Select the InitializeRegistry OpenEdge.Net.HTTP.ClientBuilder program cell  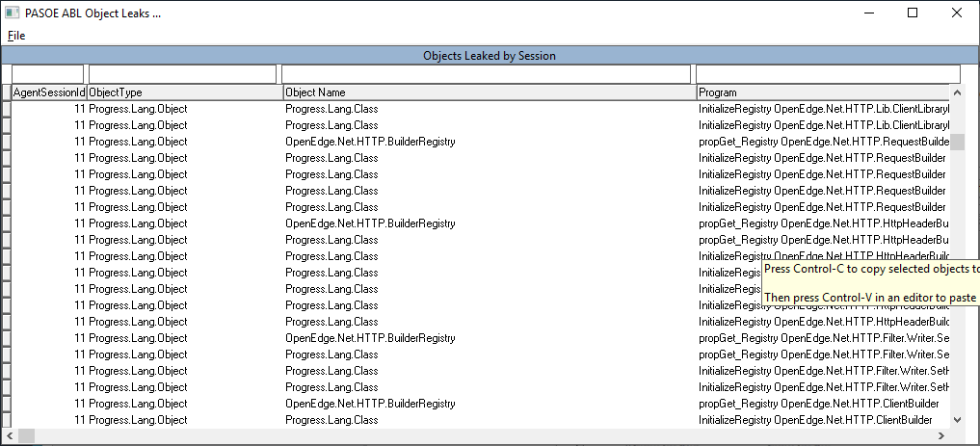(x=823, y=420)
